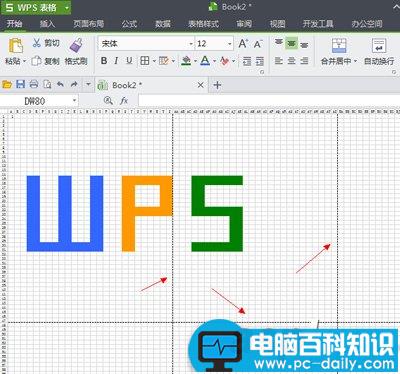Set middle vertical alignment (highlighted)
This screenshot has width=400, height=374.
pyautogui.click(x=291, y=43)
